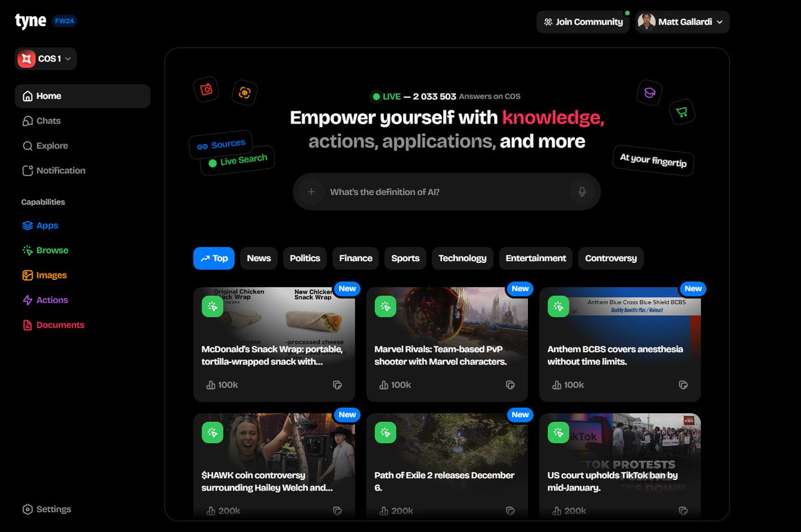Activate the microphone voice input
The height and width of the screenshot is (532, 801).
[x=582, y=192]
